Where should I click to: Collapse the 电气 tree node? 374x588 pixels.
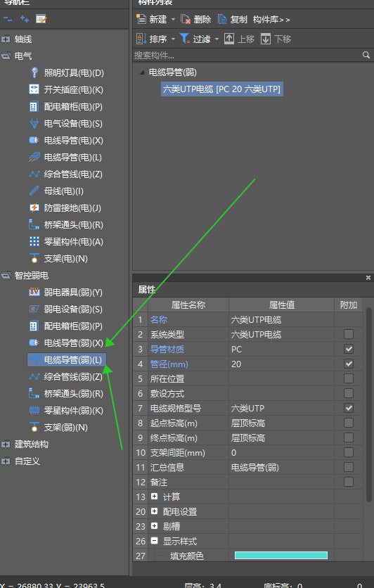(6, 56)
